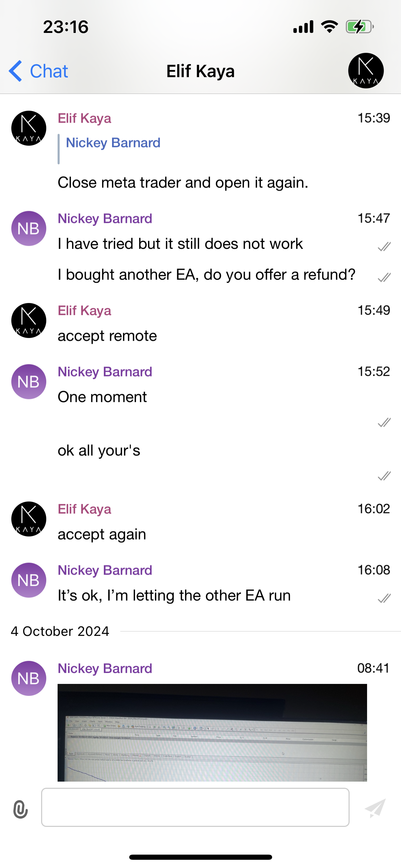
Task: Open quoted Nickey Barnard reply reference
Action: [x=113, y=143]
